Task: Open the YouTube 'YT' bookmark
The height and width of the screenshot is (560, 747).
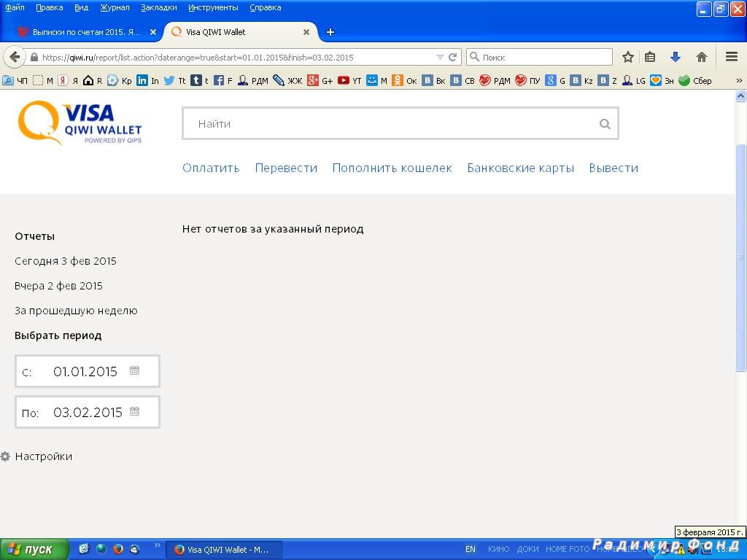Action: (349, 80)
